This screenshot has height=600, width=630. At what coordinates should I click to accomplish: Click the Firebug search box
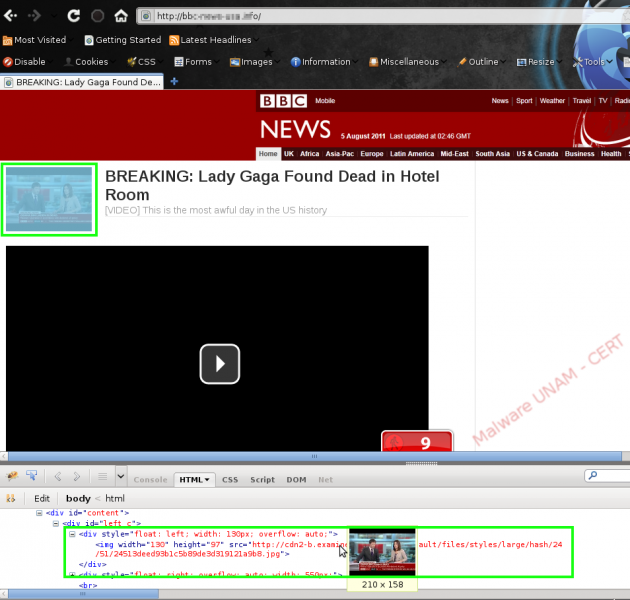coord(608,476)
